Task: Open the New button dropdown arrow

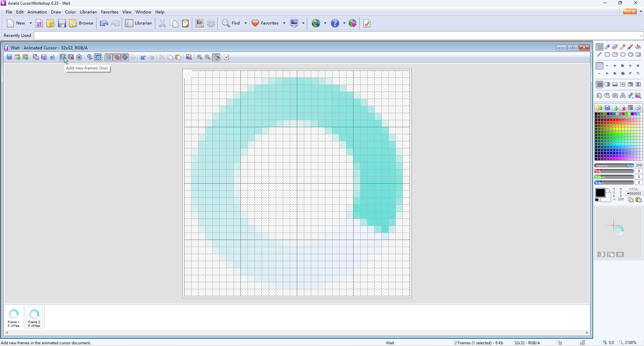Action: 31,23
